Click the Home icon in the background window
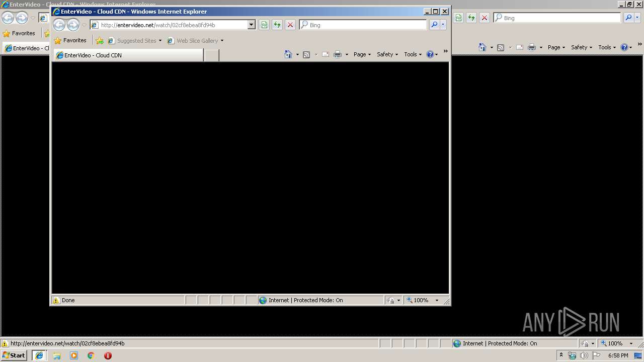Image resolution: width=644 pixels, height=362 pixels. (x=482, y=47)
